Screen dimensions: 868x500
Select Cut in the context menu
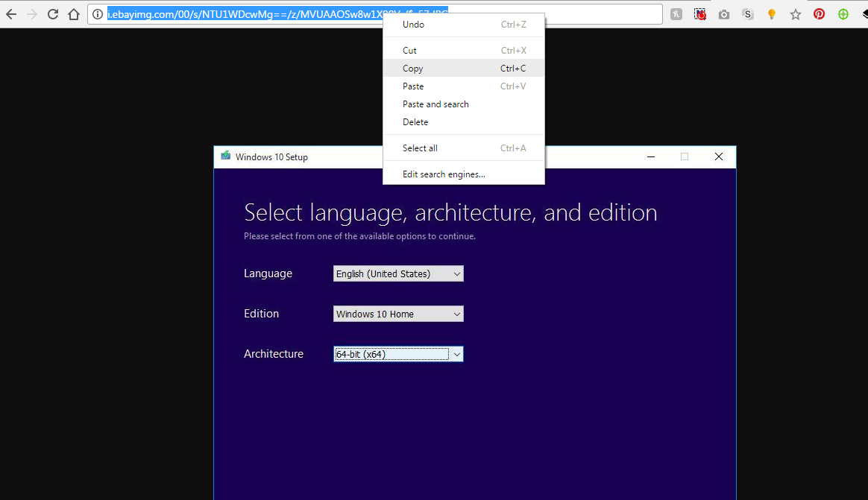[x=464, y=51]
